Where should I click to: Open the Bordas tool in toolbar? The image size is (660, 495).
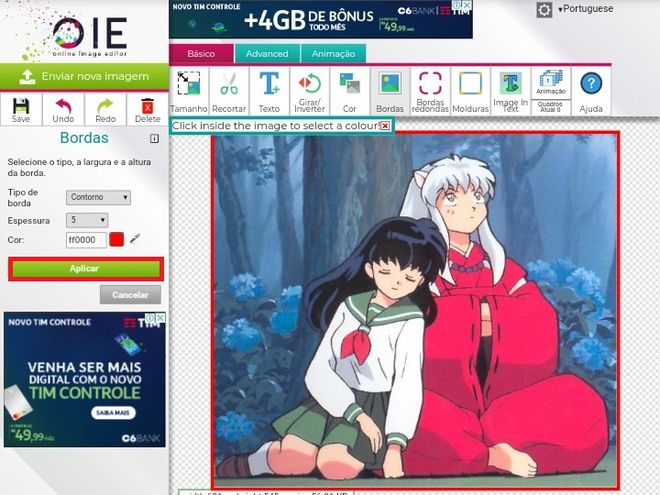click(390, 91)
